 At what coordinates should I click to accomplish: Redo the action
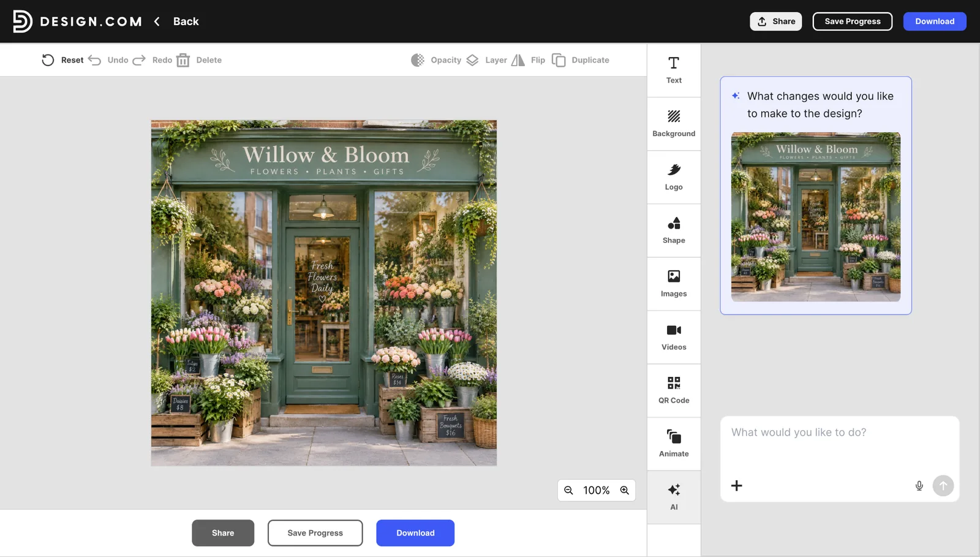[153, 60]
